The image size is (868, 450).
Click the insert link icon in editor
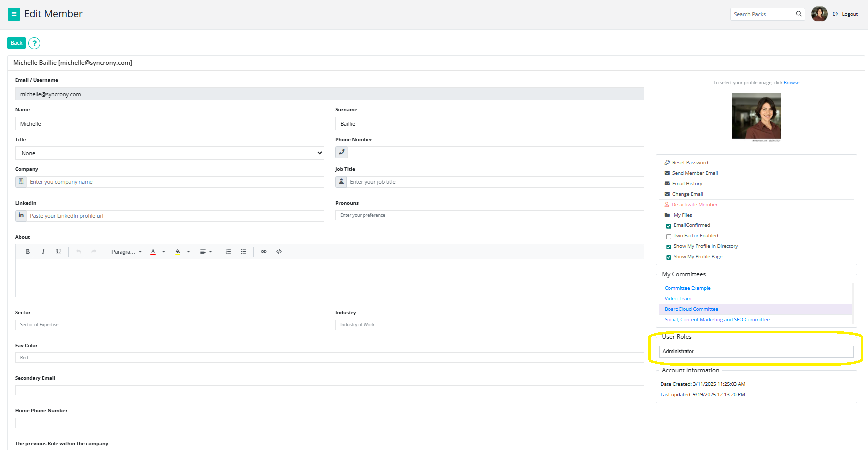[x=264, y=252]
